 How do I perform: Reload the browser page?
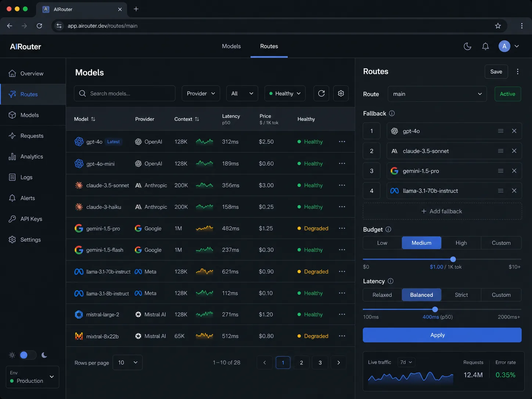coord(39,26)
